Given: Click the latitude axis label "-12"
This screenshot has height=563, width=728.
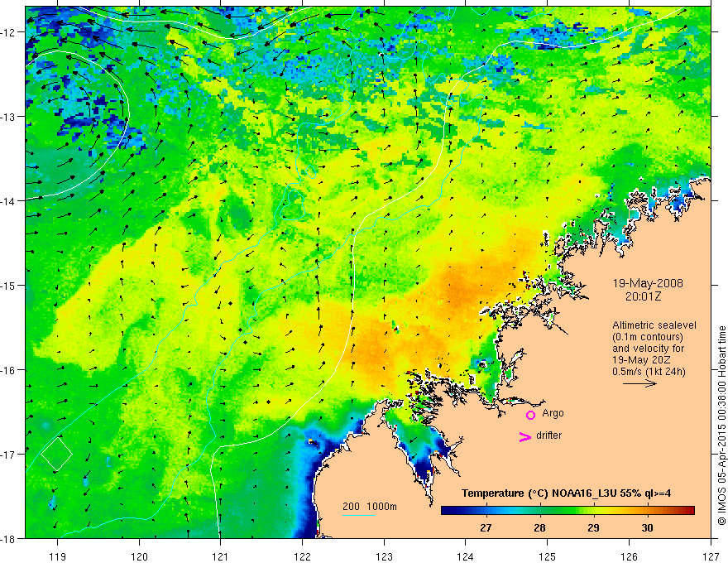Looking at the screenshot, I should [8, 32].
